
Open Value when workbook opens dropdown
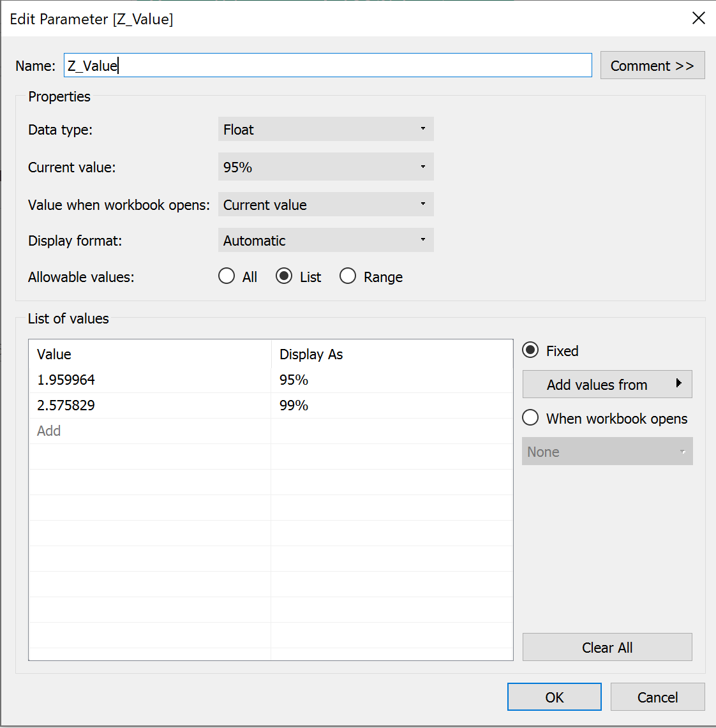[325, 205]
